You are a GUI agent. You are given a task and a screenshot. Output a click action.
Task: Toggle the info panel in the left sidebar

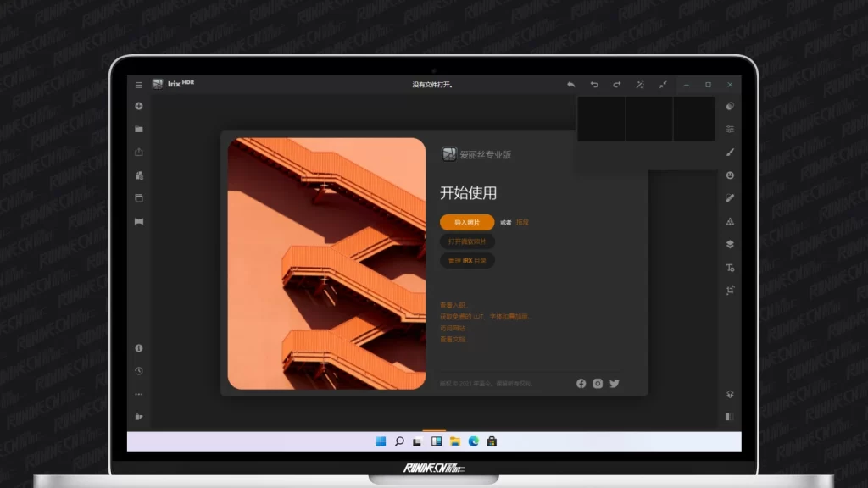pos(138,347)
